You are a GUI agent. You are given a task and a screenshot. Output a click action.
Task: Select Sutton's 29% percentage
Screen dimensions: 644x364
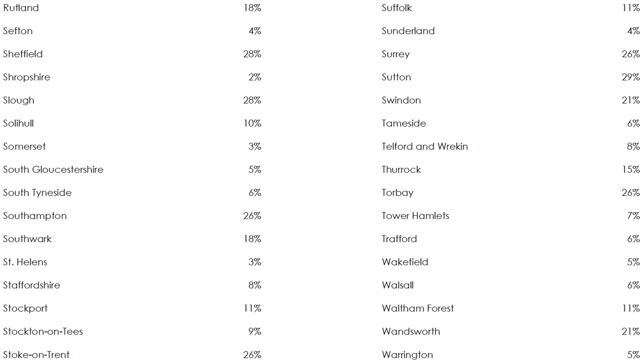coord(631,77)
